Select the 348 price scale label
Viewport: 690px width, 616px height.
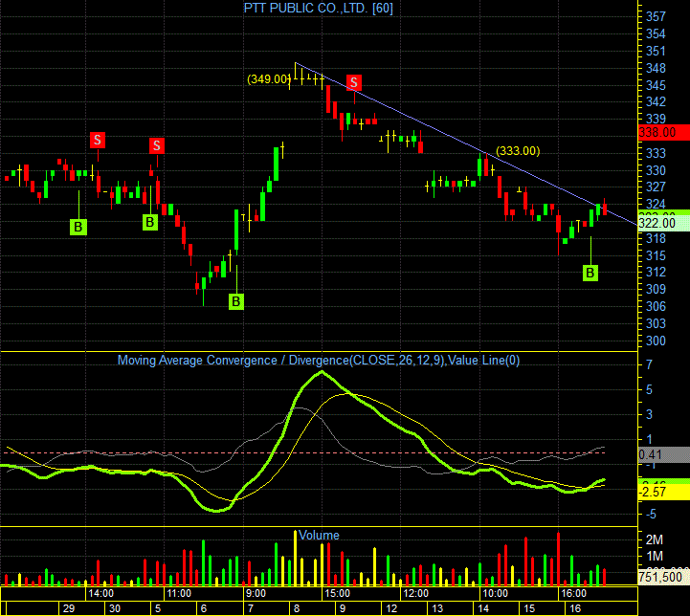coord(656,68)
